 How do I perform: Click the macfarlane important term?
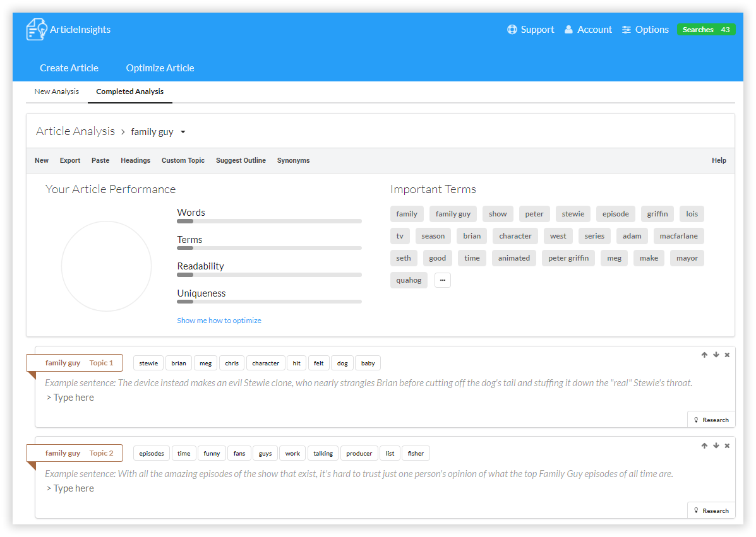point(679,236)
